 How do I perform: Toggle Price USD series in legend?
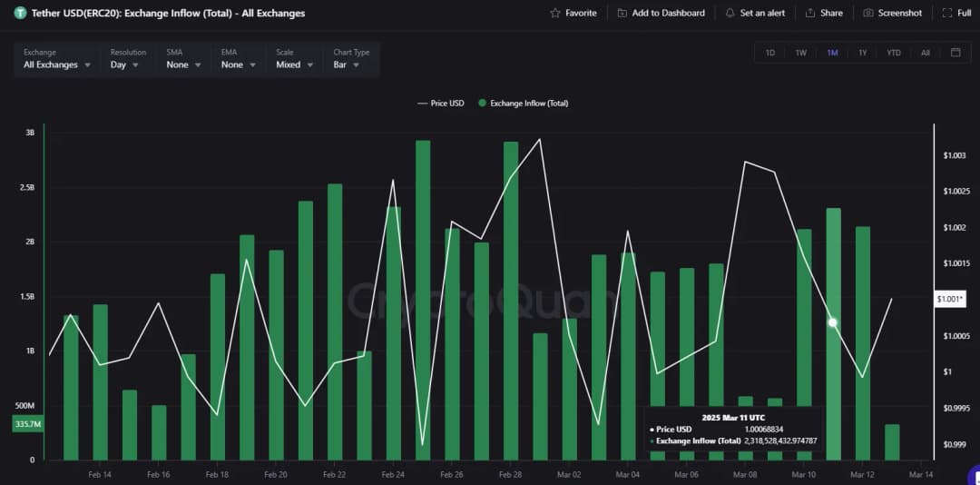click(441, 104)
